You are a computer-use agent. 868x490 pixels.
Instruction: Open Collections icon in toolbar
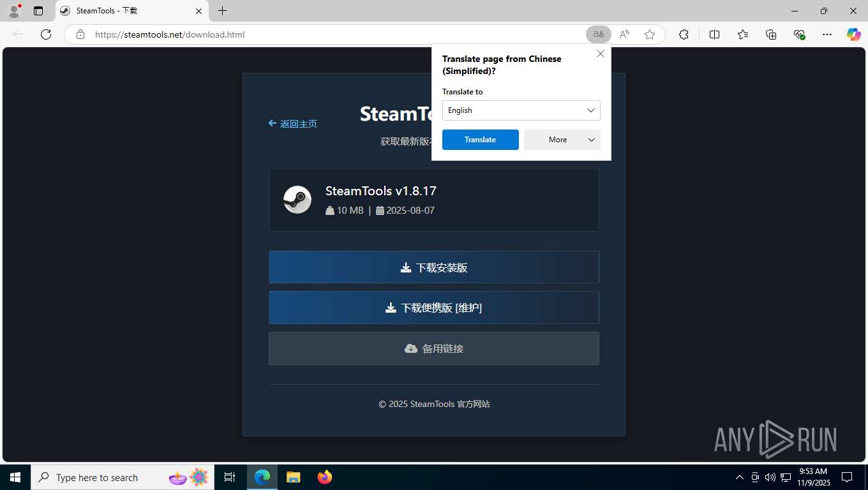pos(771,34)
